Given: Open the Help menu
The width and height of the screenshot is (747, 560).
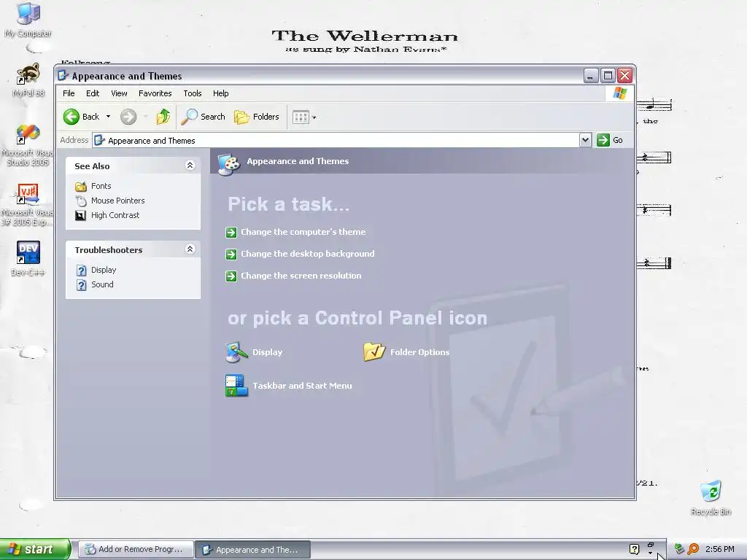Looking at the screenshot, I should click(x=220, y=93).
